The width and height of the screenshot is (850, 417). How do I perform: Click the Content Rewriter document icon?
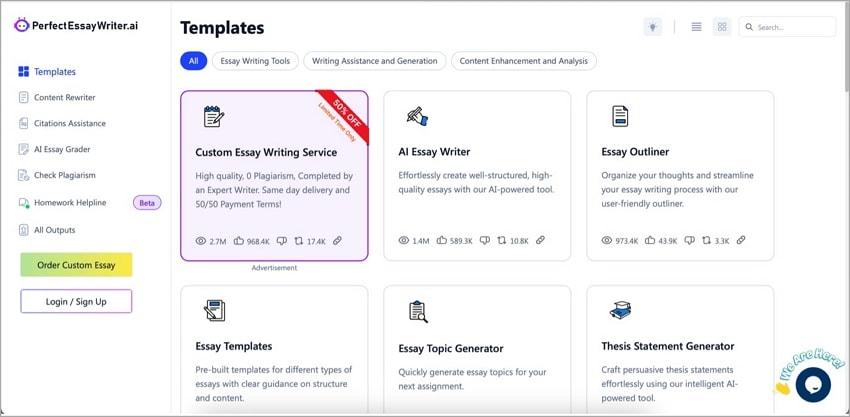[23, 98]
